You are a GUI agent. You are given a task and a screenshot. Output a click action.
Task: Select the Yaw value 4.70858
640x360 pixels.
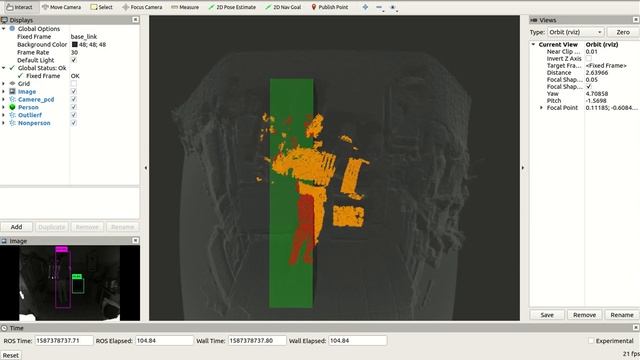point(596,93)
